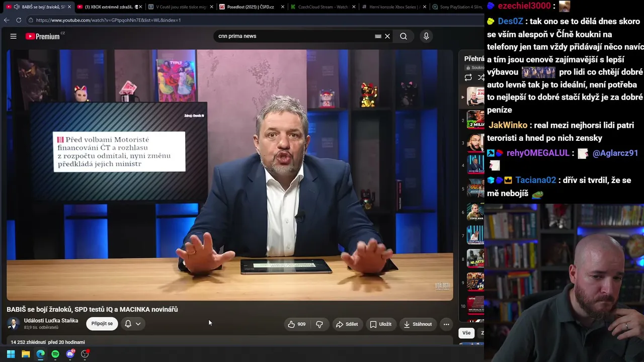Open chat user Des0Z's name
This screenshot has height=362, width=644.
point(510,22)
